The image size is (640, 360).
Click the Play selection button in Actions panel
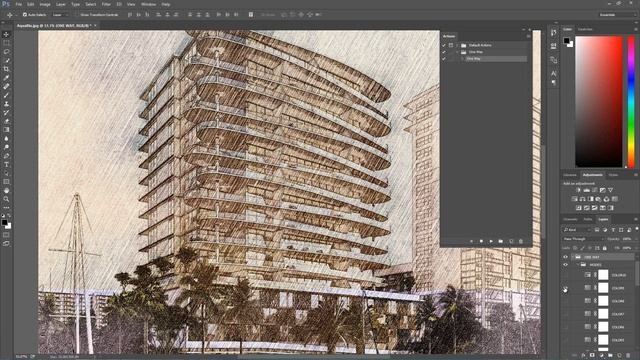[x=491, y=241]
